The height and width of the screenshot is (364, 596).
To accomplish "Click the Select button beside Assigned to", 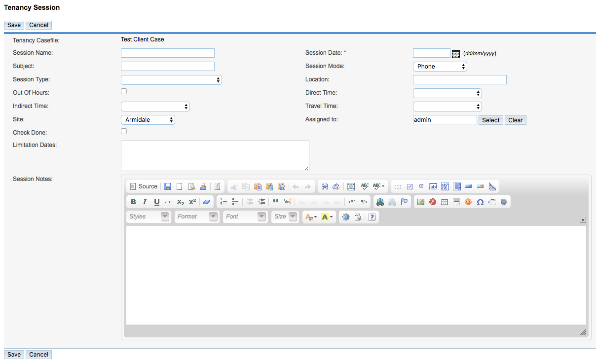I will (491, 120).
